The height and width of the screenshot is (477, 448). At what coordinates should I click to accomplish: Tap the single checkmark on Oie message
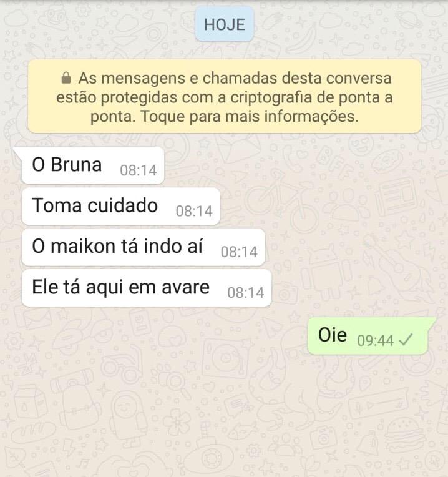point(406,340)
